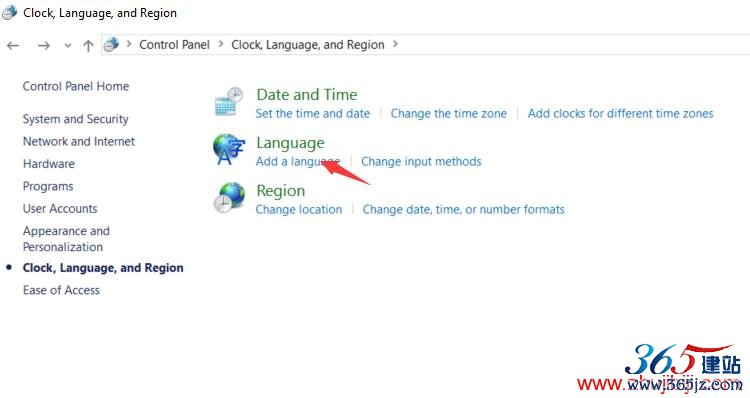Open Control Panel Home in sidebar
Viewport: 750px width, 398px height.
[76, 86]
